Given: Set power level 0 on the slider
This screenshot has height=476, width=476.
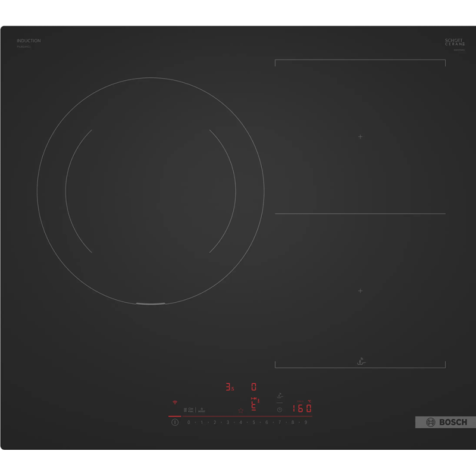Looking at the screenshot, I should point(189,422).
